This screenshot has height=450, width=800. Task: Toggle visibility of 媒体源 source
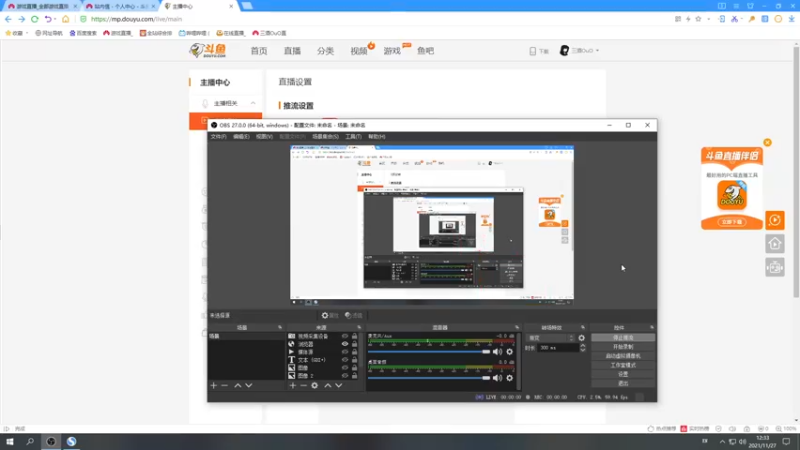click(x=345, y=352)
